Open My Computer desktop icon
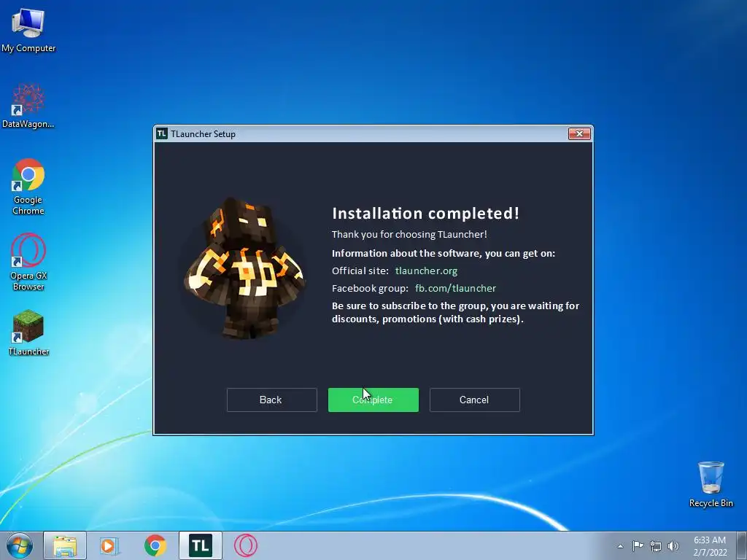747x560 pixels. [28, 30]
